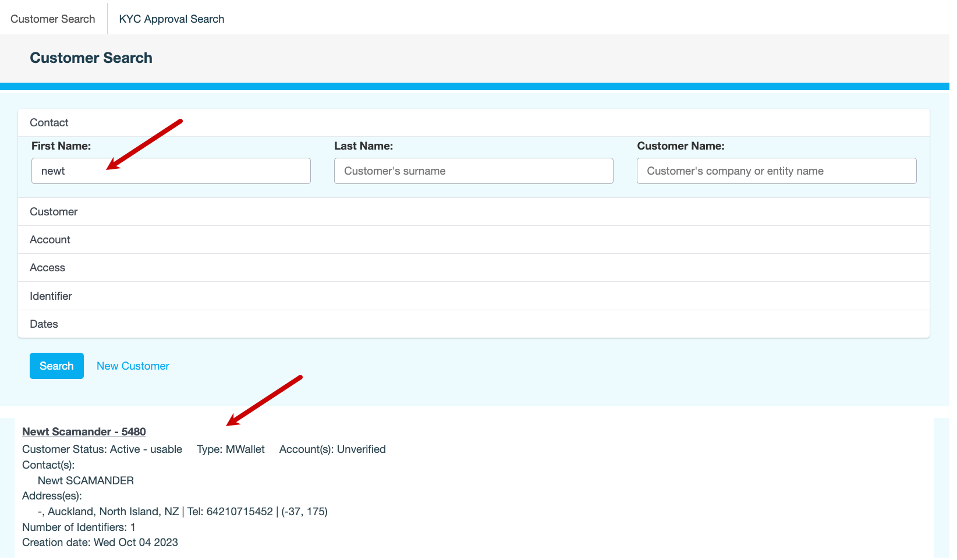
Task: Click the Customer Name entity field
Action: coord(776,171)
